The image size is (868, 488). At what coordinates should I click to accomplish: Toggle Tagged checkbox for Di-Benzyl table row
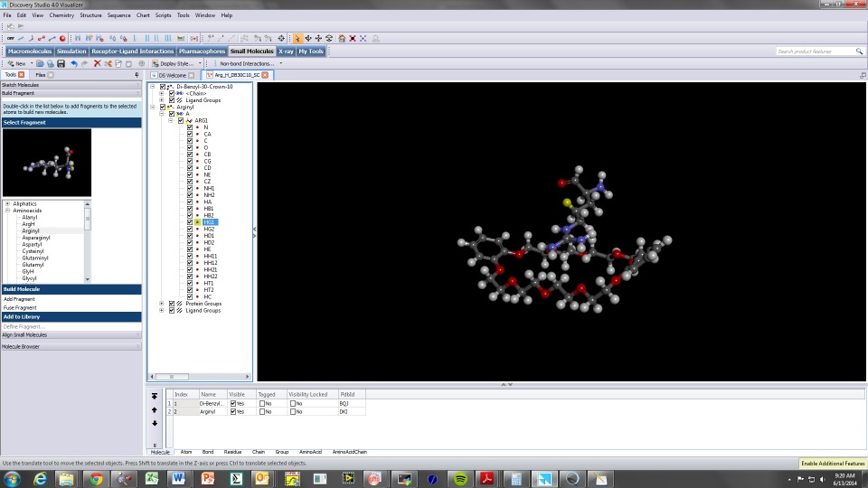pos(262,403)
